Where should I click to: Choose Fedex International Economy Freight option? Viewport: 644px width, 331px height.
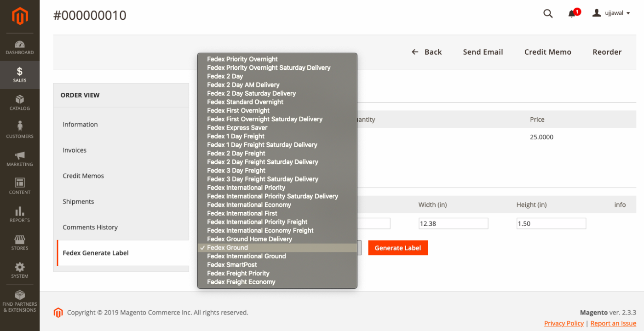point(277,231)
